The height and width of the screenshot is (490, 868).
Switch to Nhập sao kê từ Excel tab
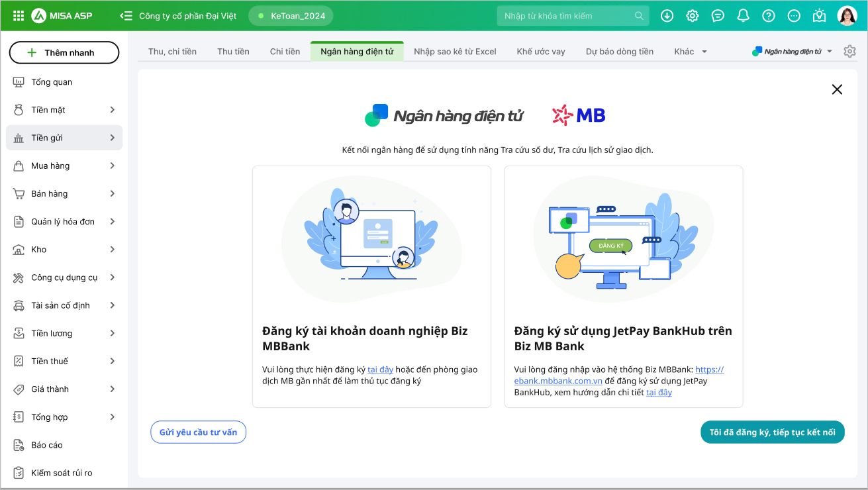coord(455,52)
